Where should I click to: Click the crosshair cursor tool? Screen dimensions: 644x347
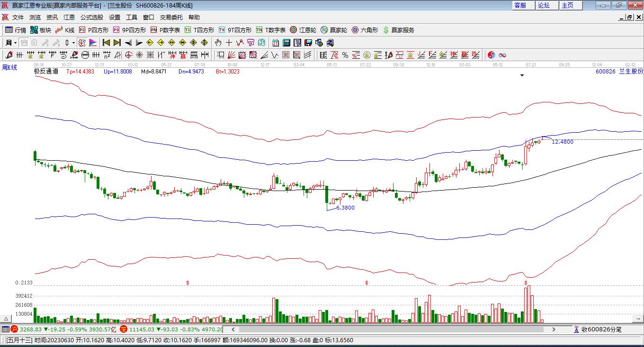(x=229, y=43)
